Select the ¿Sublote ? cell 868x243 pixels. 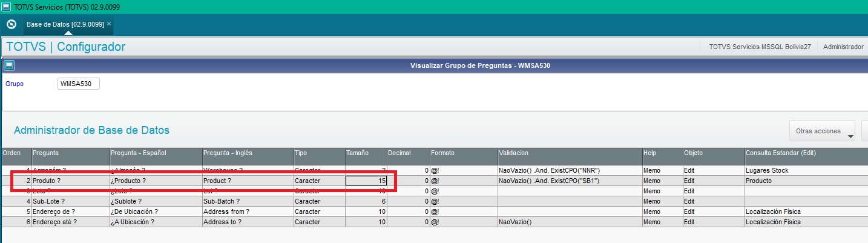click(x=156, y=201)
